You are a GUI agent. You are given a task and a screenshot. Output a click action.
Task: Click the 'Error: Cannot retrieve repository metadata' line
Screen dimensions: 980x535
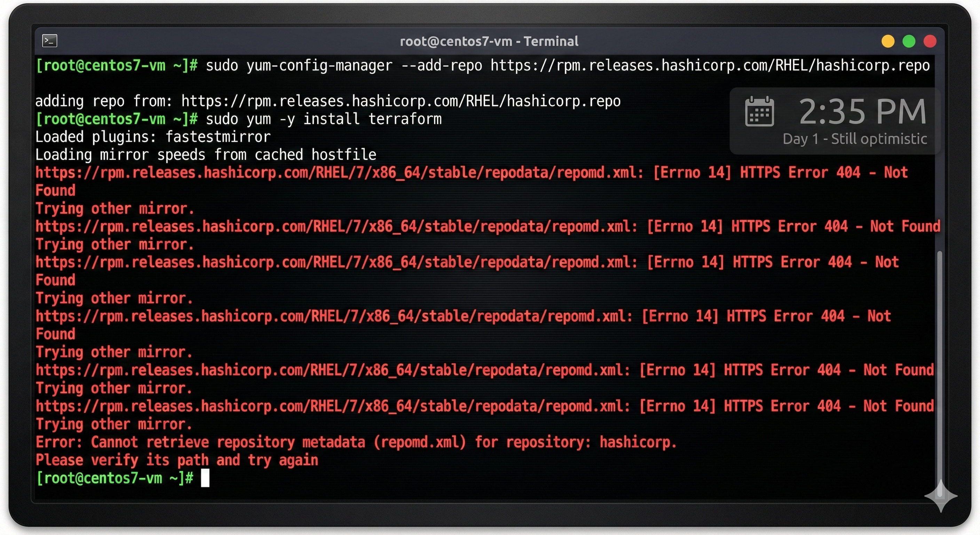point(356,442)
